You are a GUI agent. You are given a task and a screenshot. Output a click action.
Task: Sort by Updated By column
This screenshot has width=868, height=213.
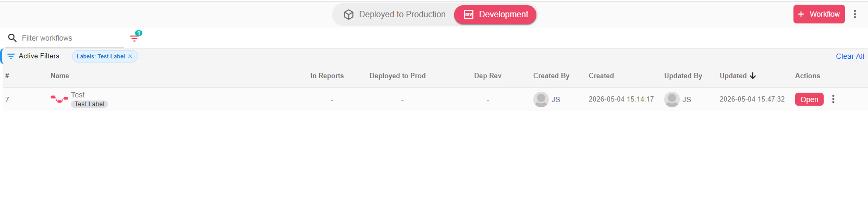[683, 76]
